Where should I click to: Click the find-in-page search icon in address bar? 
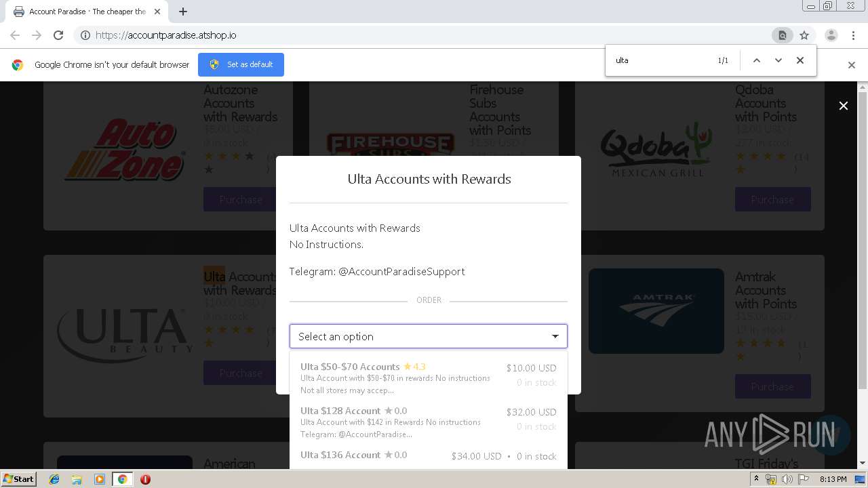782,35
